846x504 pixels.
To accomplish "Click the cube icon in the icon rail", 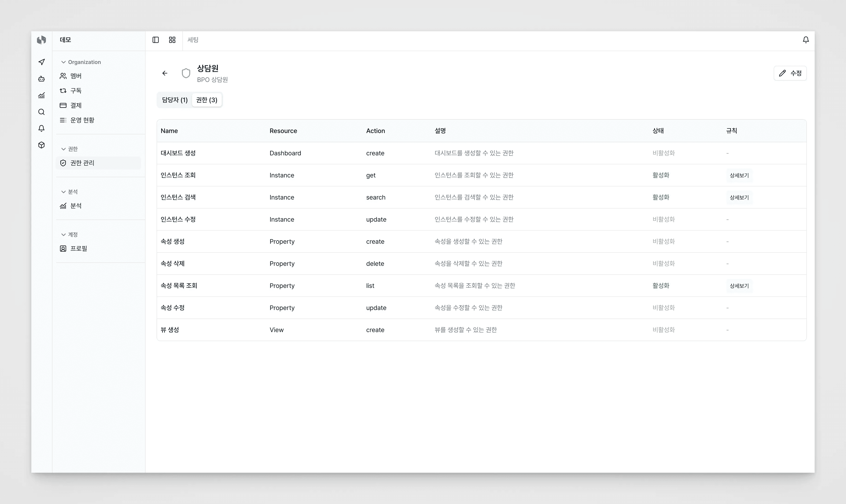I will pos(41,145).
